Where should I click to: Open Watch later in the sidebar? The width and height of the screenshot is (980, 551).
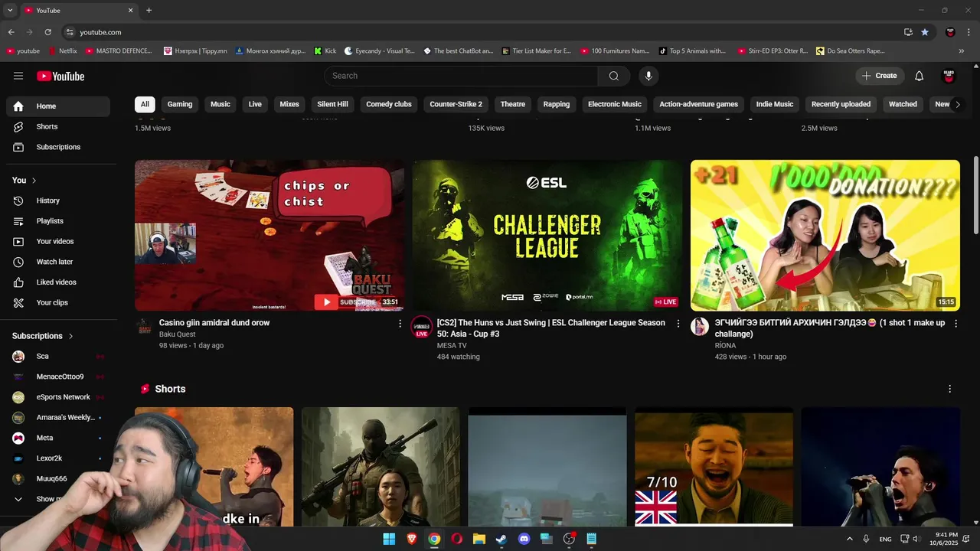pyautogui.click(x=58, y=262)
